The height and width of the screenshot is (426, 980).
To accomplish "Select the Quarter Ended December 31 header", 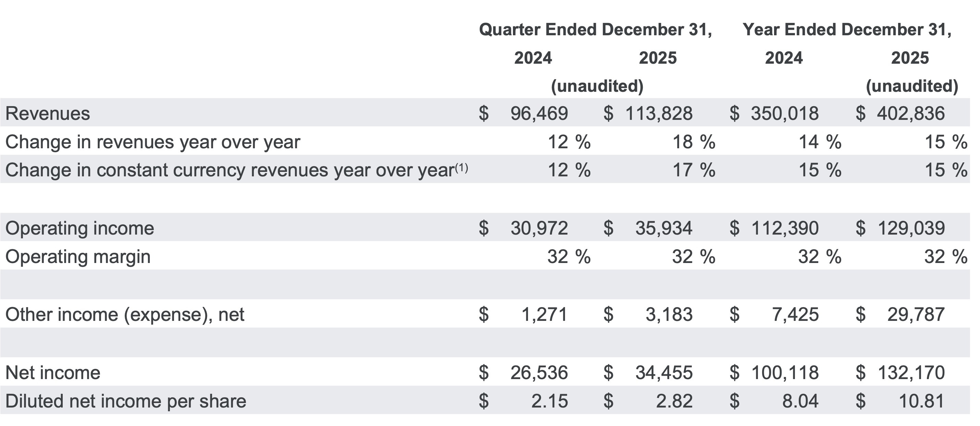I will 596,30.
